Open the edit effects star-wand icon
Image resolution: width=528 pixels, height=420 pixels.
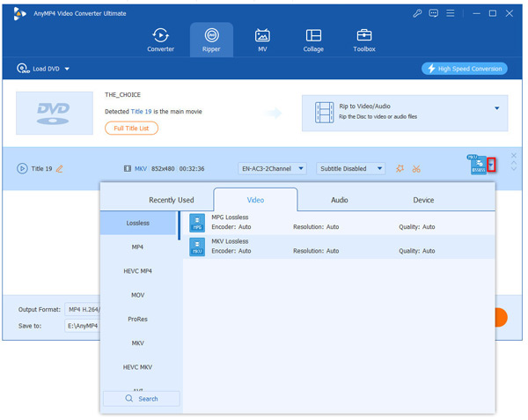tap(400, 168)
